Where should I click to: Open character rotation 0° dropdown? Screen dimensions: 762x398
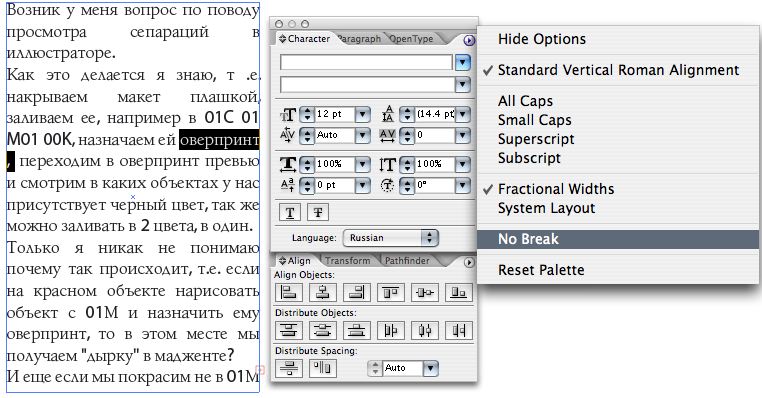(463, 185)
